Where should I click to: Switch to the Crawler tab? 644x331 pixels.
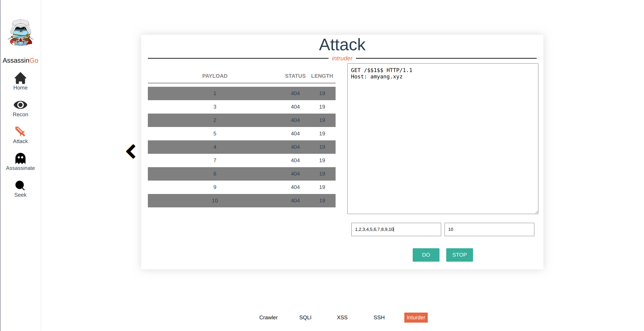click(269, 318)
